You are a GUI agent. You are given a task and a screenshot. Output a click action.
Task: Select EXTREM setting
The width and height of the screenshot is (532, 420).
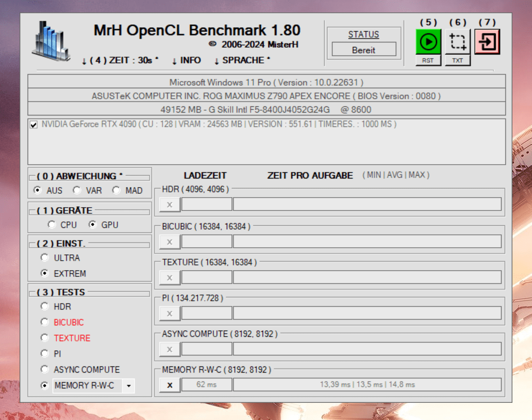(44, 273)
